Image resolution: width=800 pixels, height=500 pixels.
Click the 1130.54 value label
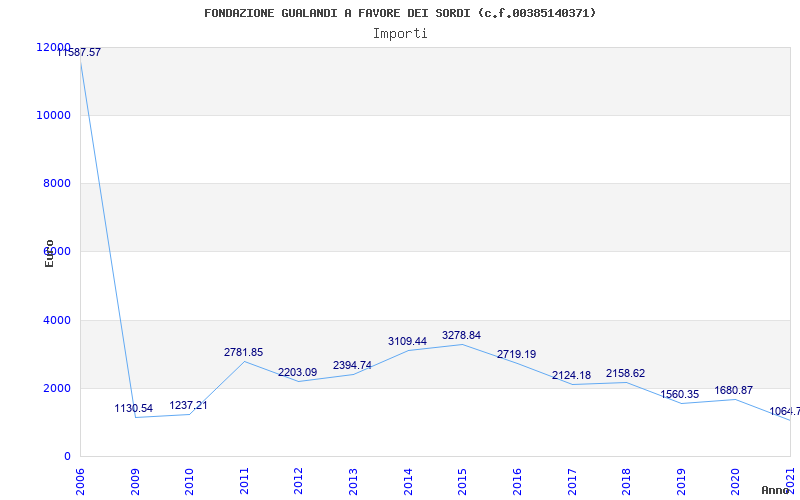[134, 409]
